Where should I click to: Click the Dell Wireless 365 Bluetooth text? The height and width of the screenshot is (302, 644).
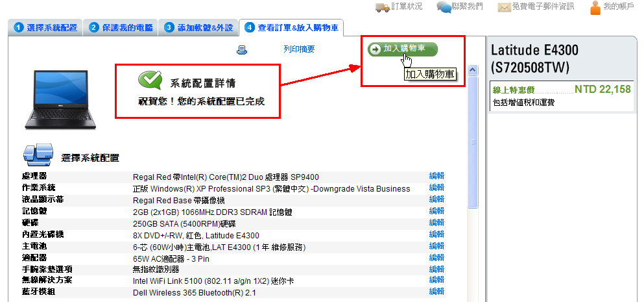tap(195, 293)
